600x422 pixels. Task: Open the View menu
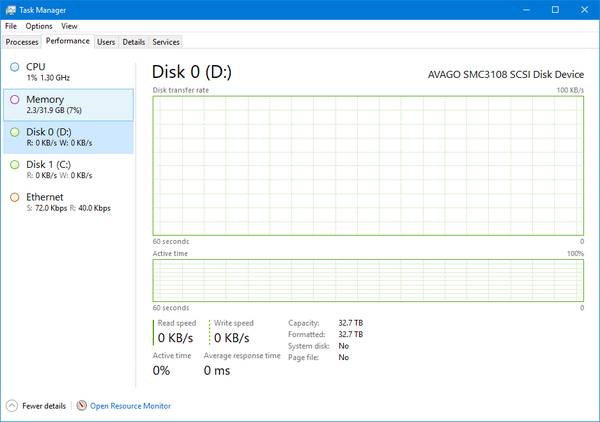click(69, 26)
